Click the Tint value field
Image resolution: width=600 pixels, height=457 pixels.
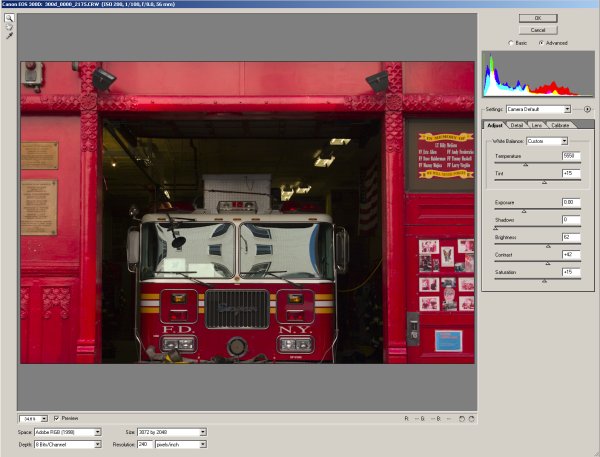point(571,173)
